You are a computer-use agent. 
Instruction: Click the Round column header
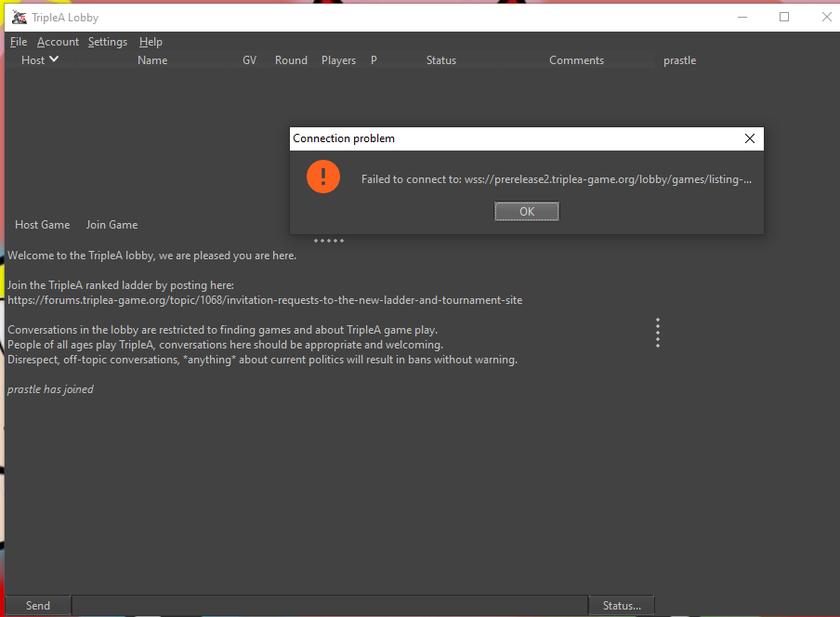292,60
